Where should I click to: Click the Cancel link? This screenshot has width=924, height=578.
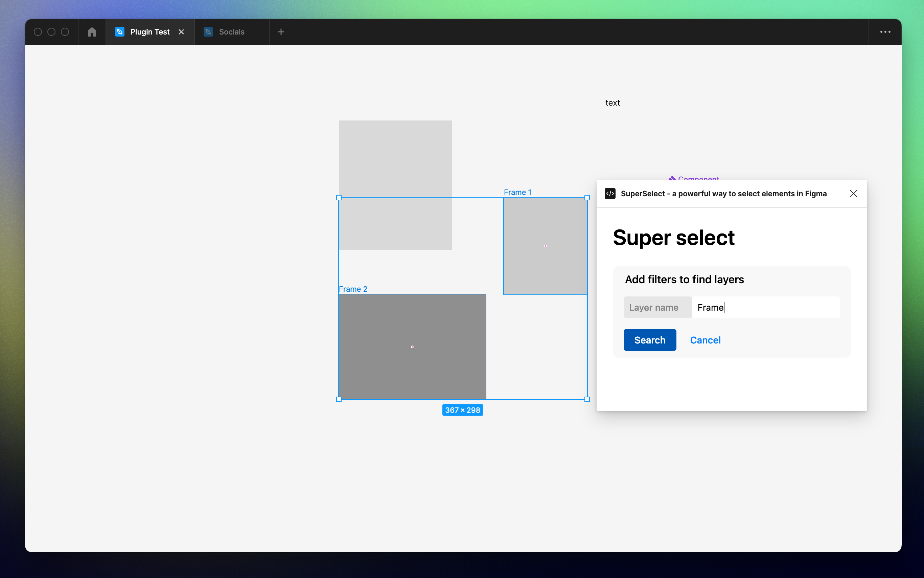(705, 340)
